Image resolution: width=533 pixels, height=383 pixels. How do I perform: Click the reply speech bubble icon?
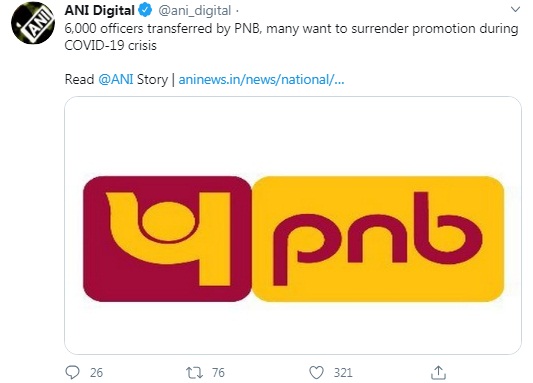tap(72, 372)
